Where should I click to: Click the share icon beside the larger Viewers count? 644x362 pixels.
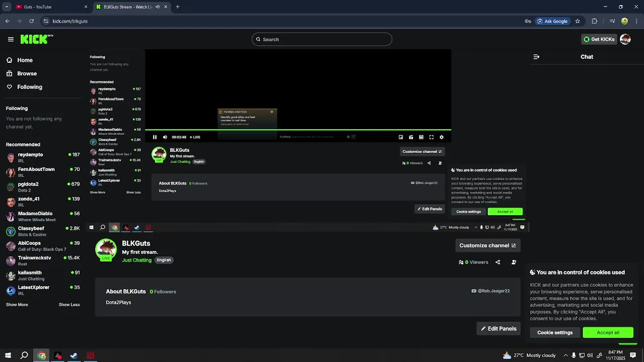tap(498, 262)
